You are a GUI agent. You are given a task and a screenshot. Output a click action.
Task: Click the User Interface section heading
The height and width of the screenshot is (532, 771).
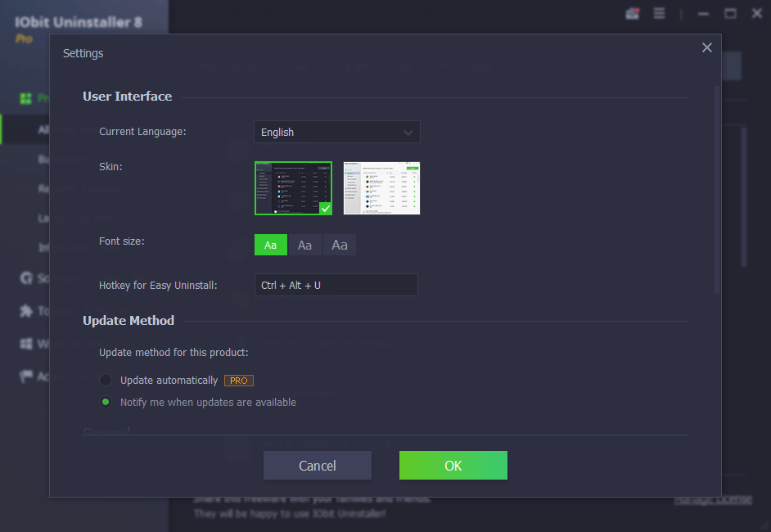point(128,97)
